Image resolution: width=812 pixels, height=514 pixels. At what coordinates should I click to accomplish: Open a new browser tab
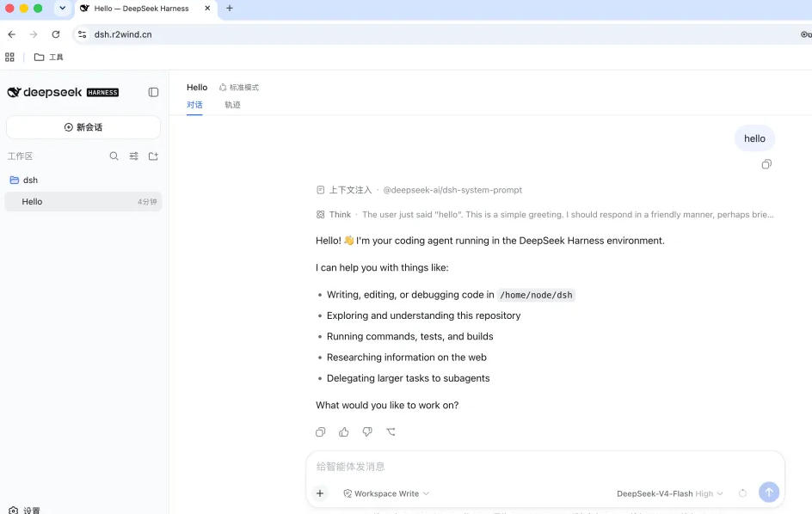pyautogui.click(x=230, y=9)
